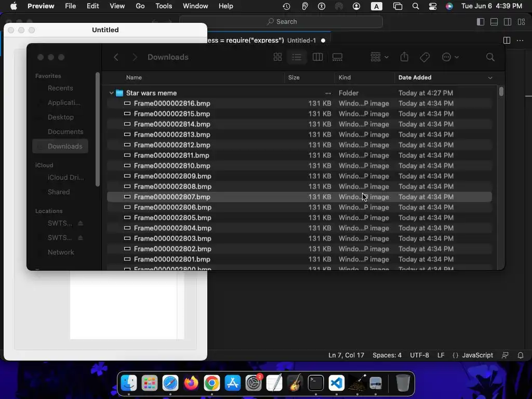Sort by the Name column header
The height and width of the screenshot is (399, 532).
134,77
